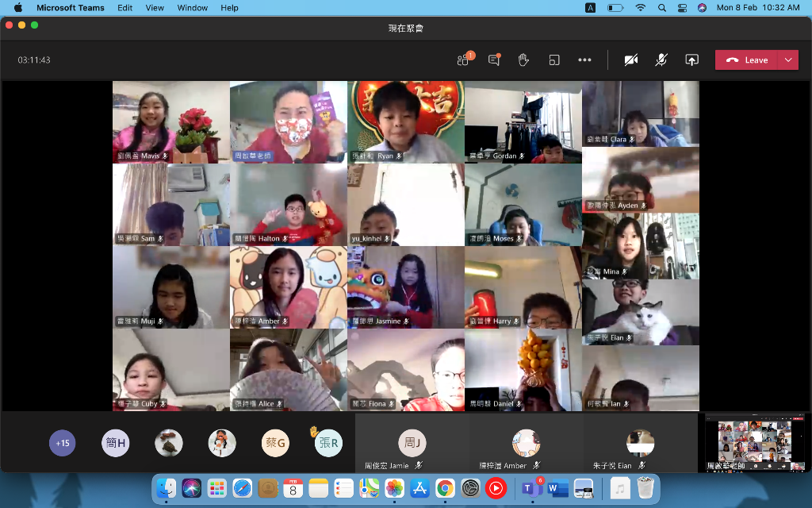
Task: Open the Help menu
Action: click(229, 8)
